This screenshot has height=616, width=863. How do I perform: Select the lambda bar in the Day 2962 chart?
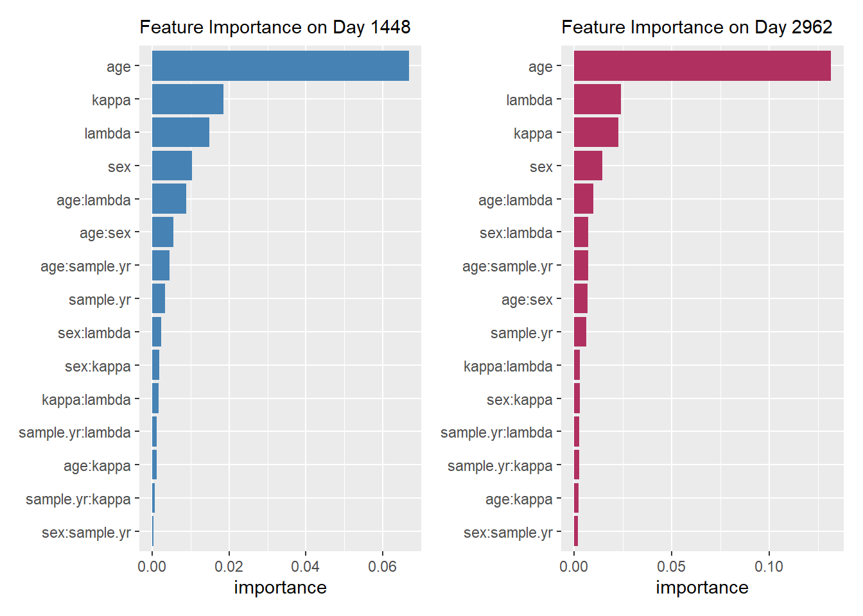[x=597, y=99]
